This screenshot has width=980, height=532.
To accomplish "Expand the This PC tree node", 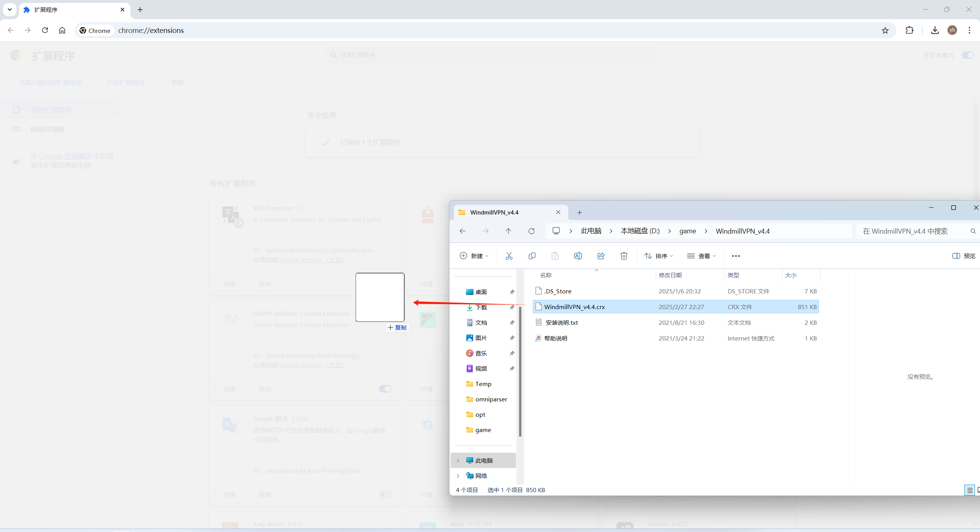I will pos(458,460).
